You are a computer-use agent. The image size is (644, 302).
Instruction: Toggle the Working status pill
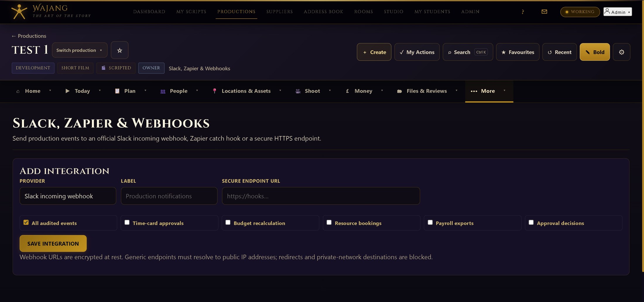click(x=580, y=12)
